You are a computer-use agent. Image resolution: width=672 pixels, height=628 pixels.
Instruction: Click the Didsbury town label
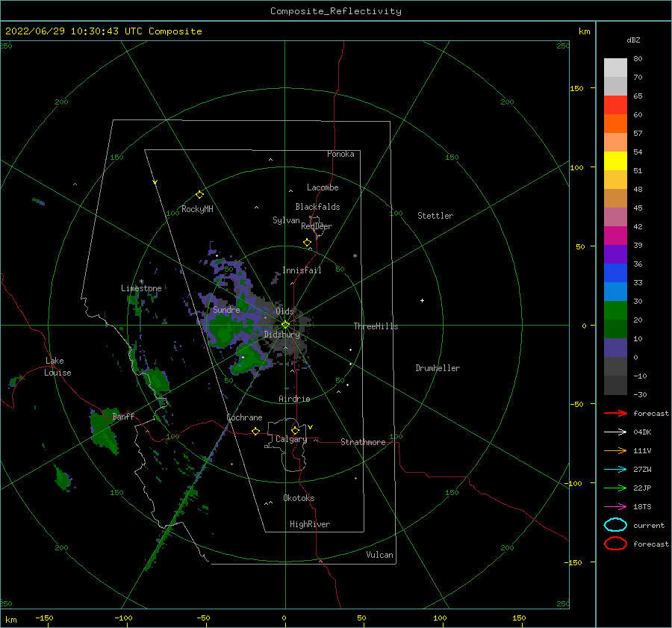click(282, 335)
